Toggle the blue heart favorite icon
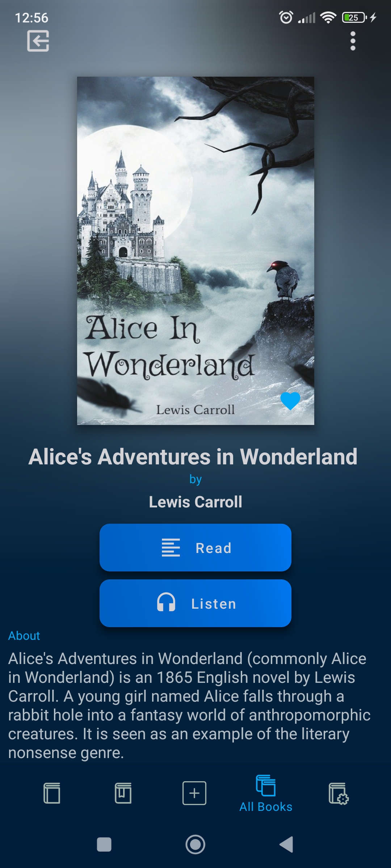 click(290, 401)
